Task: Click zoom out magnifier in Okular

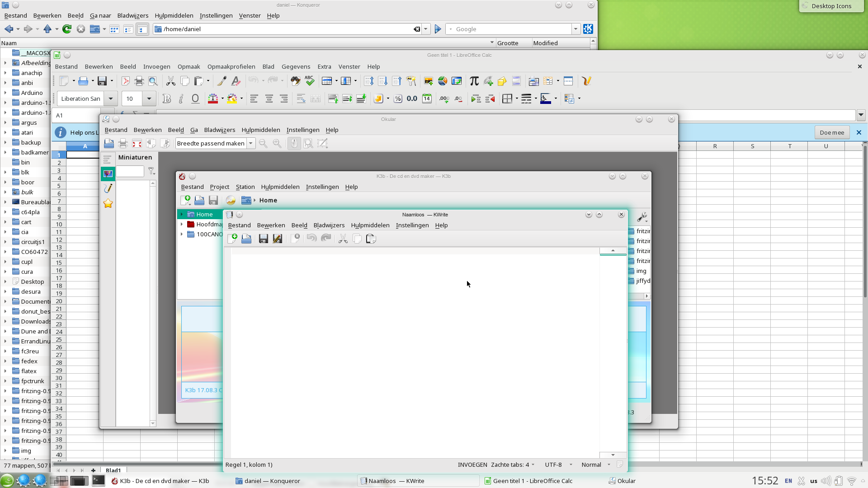Action: (263, 143)
